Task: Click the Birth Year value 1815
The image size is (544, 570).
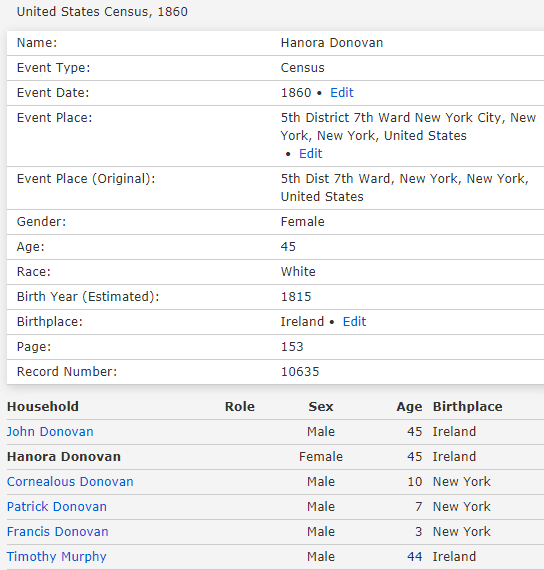Action: pos(296,297)
